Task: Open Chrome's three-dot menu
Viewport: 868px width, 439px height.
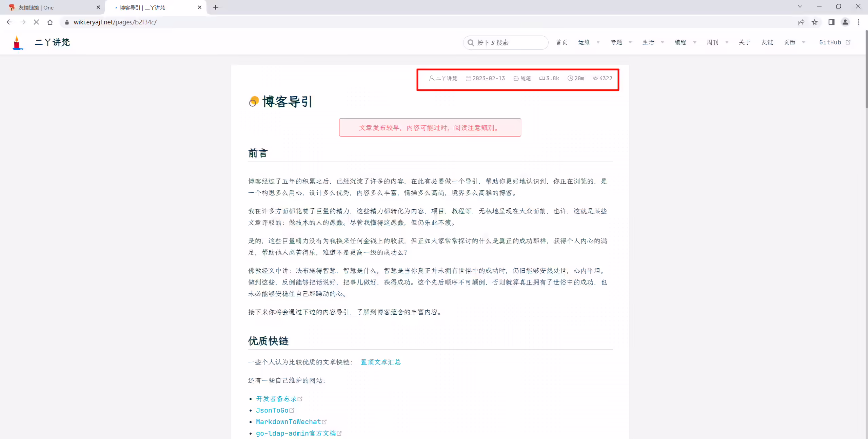Action: click(859, 22)
